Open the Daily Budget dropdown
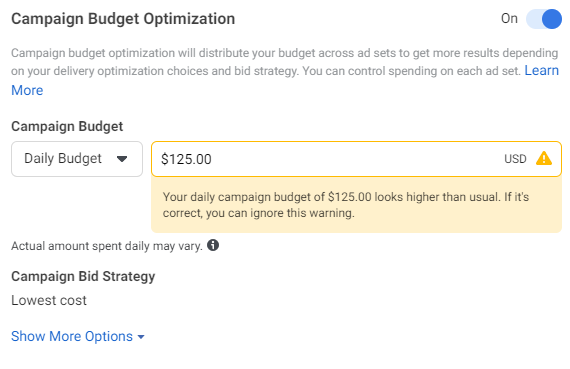The height and width of the screenshot is (369, 570). [77, 159]
